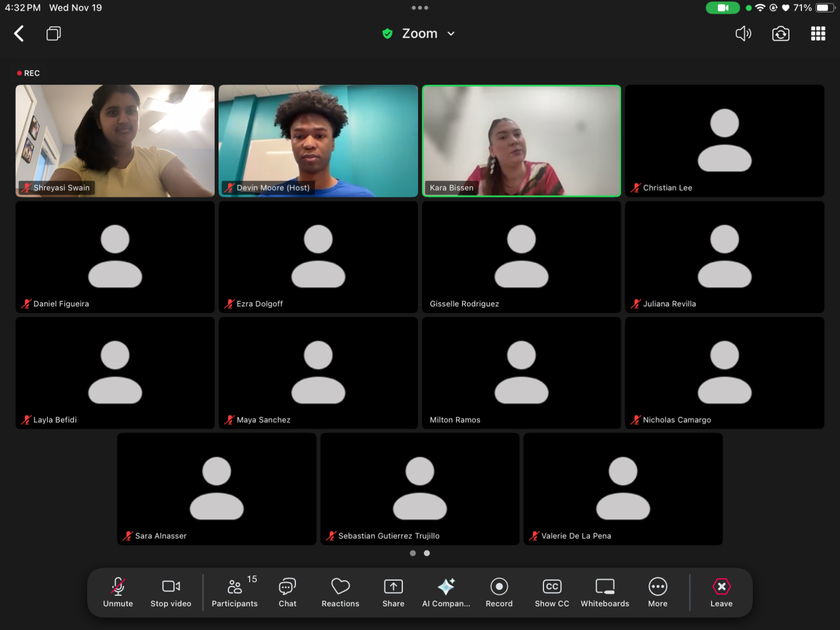
Task: Open the Participants panel
Action: [234, 592]
